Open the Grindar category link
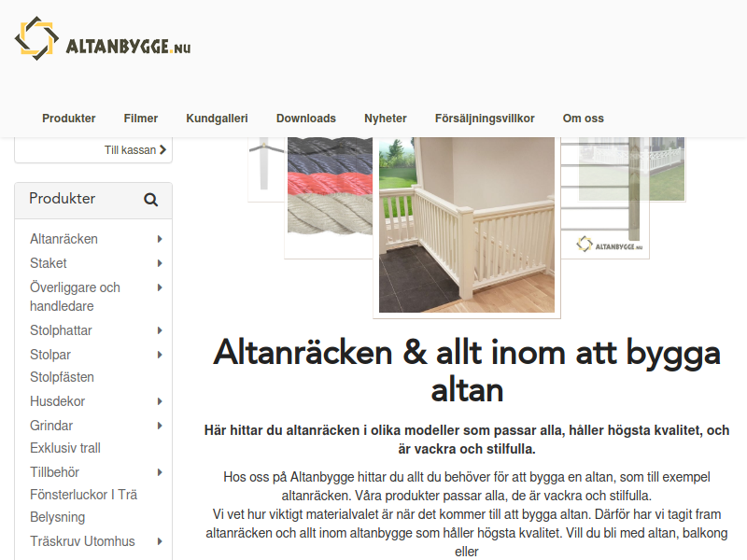The height and width of the screenshot is (560, 747). click(x=51, y=426)
